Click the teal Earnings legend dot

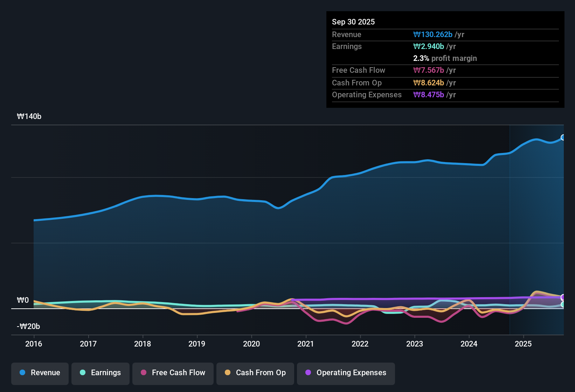(x=83, y=373)
